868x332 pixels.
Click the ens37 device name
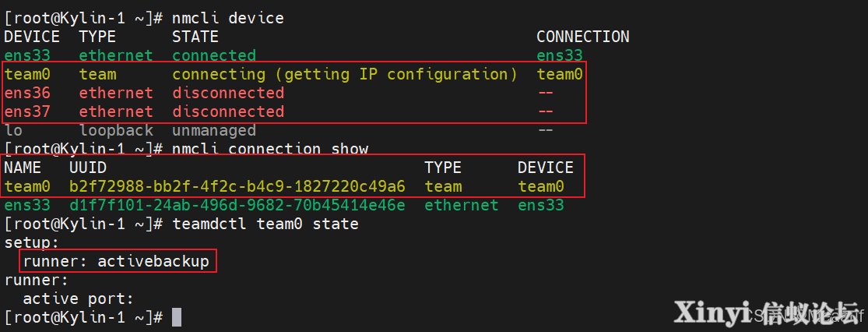click(27, 111)
